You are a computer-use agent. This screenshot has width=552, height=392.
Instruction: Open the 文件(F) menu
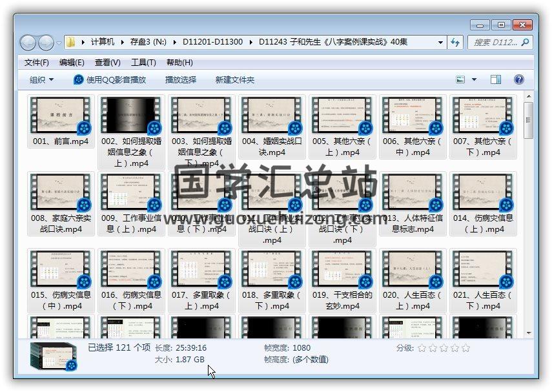tap(36, 63)
